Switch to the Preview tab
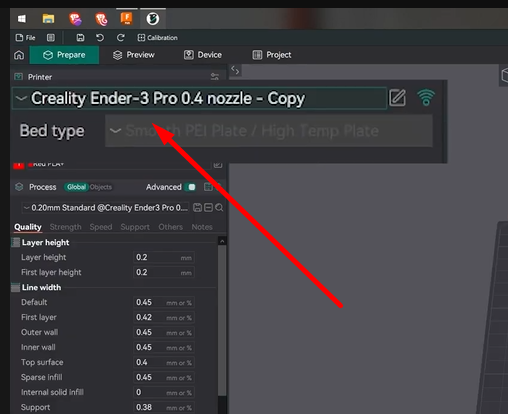 (x=134, y=55)
